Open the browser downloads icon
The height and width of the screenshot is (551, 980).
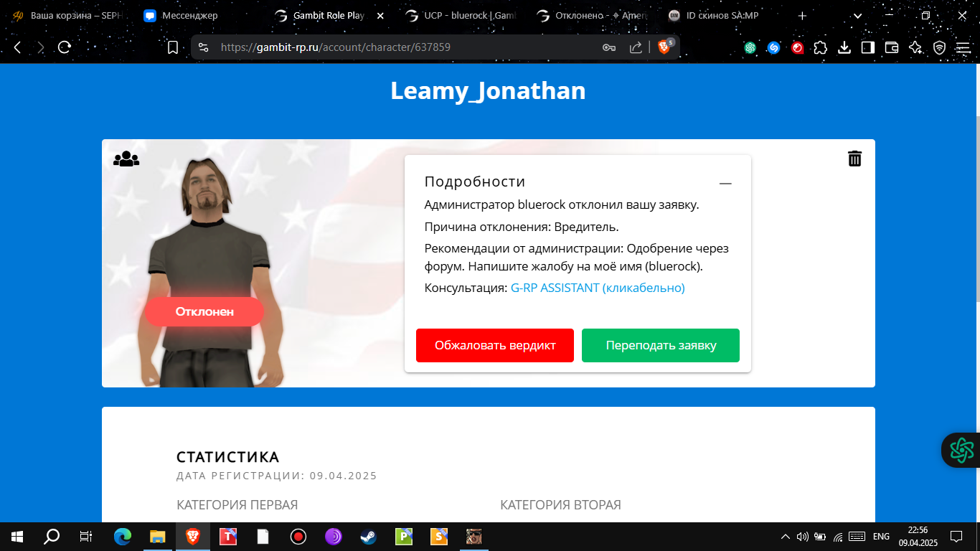click(x=844, y=47)
